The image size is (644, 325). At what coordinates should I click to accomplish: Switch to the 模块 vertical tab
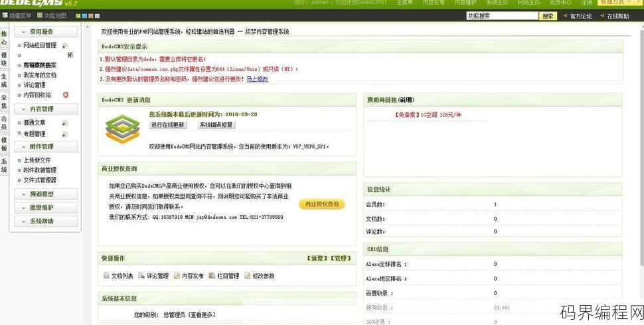(4, 59)
